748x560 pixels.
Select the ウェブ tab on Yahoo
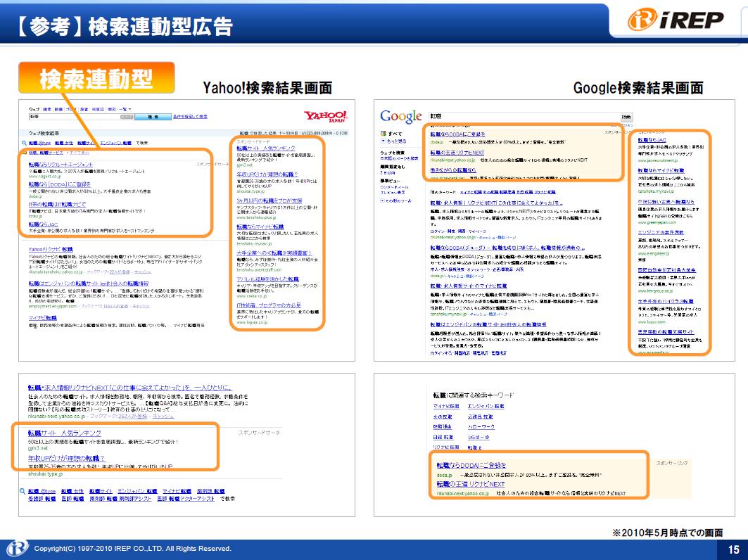tap(34, 109)
